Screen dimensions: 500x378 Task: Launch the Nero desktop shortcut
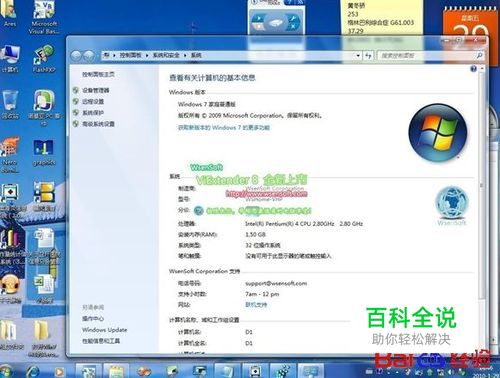point(10,154)
